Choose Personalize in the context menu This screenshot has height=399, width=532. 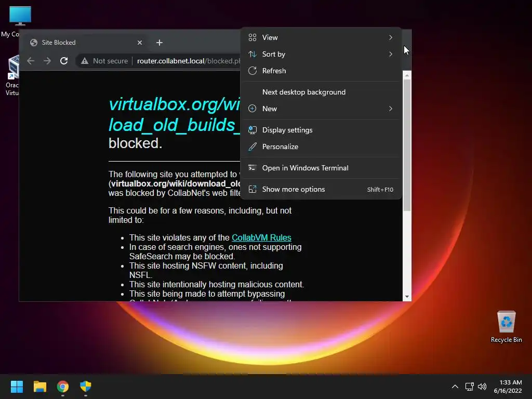click(321, 147)
